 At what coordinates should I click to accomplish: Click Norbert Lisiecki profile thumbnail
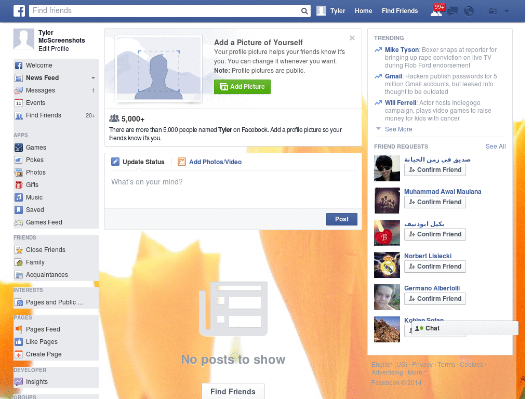pos(387,265)
